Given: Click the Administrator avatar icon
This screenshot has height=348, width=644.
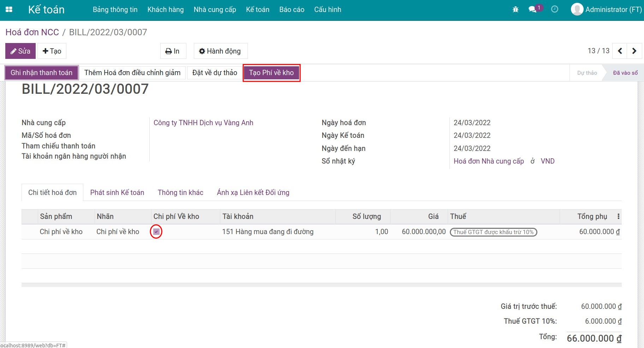Looking at the screenshot, I should [577, 10].
